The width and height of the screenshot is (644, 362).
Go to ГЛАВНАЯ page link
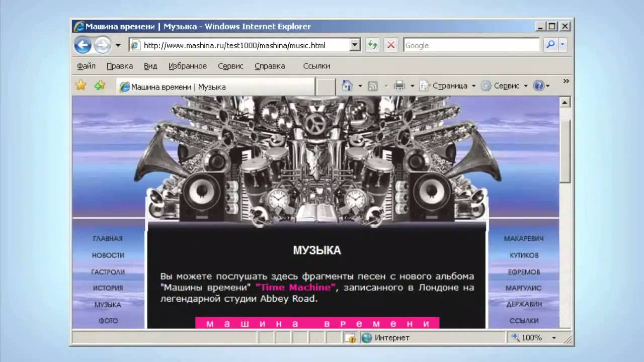(x=108, y=239)
